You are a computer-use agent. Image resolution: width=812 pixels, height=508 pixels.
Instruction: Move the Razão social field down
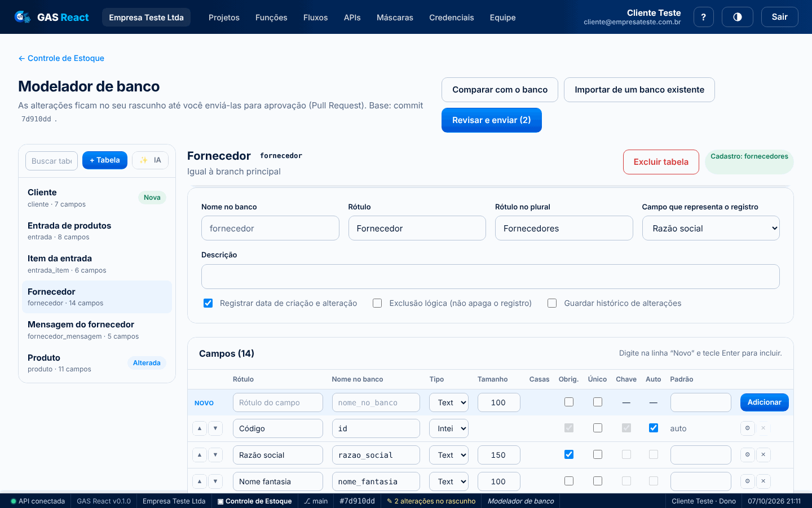pyautogui.click(x=215, y=455)
